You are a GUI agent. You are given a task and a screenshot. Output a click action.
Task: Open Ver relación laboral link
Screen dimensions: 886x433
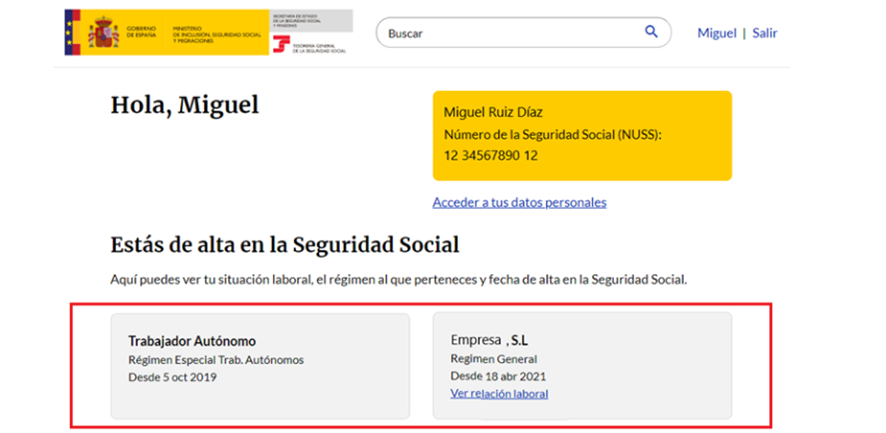pyautogui.click(x=499, y=393)
